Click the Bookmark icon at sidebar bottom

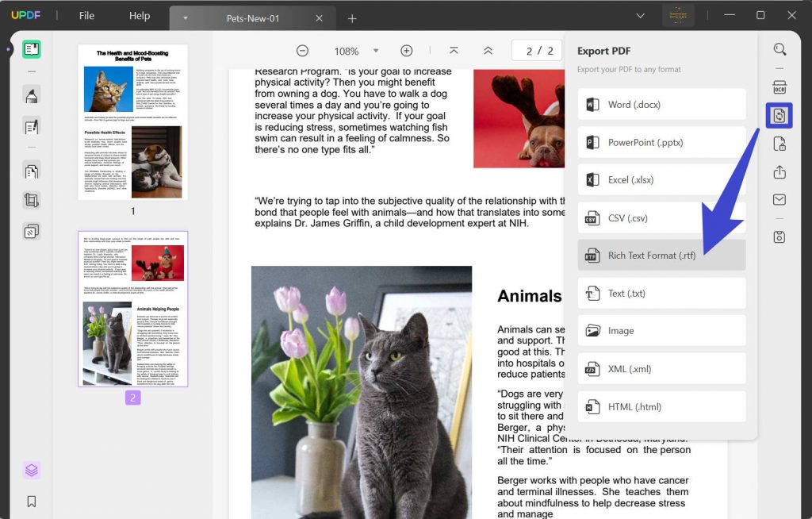coord(31,501)
